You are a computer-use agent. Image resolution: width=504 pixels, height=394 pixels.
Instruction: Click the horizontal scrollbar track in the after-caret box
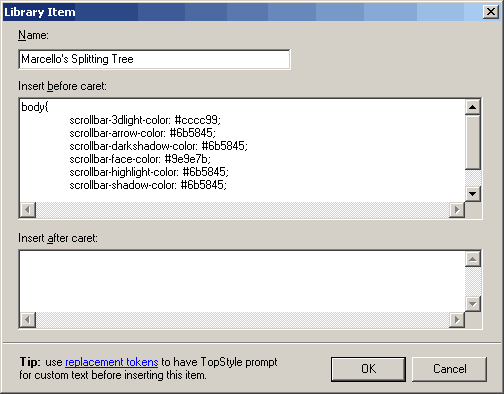(242, 320)
